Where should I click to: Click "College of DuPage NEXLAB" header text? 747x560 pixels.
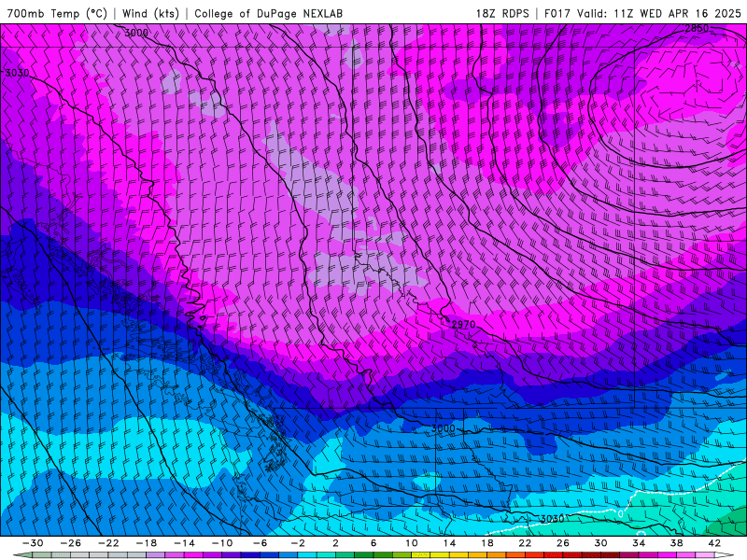tap(268, 13)
